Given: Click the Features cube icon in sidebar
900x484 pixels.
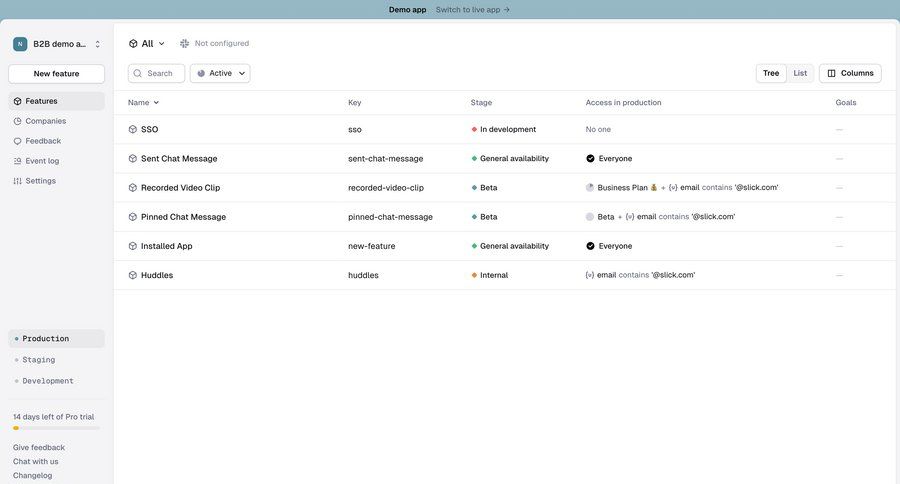Looking at the screenshot, I should click(x=17, y=101).
